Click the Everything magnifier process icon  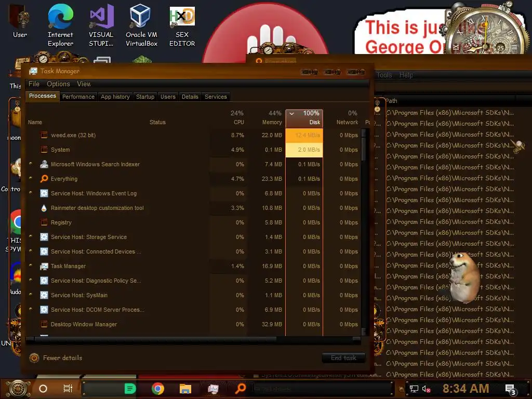pyautogui.click(x=44, y=179)
